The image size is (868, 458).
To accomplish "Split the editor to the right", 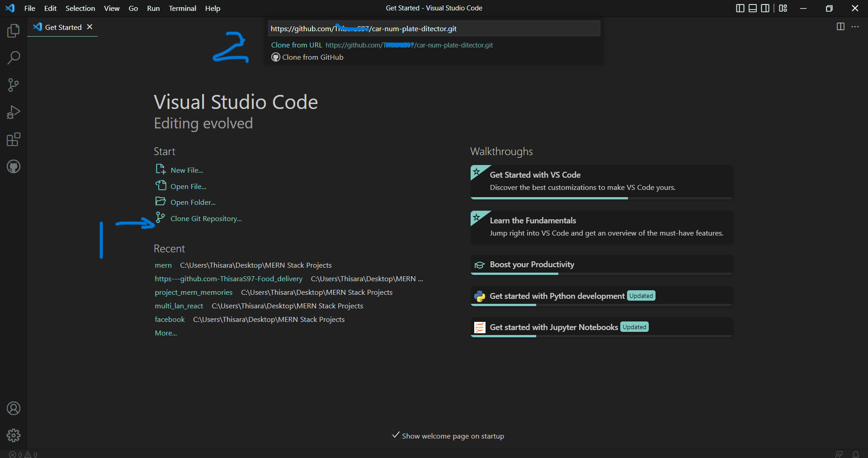I will click(840, 27).
